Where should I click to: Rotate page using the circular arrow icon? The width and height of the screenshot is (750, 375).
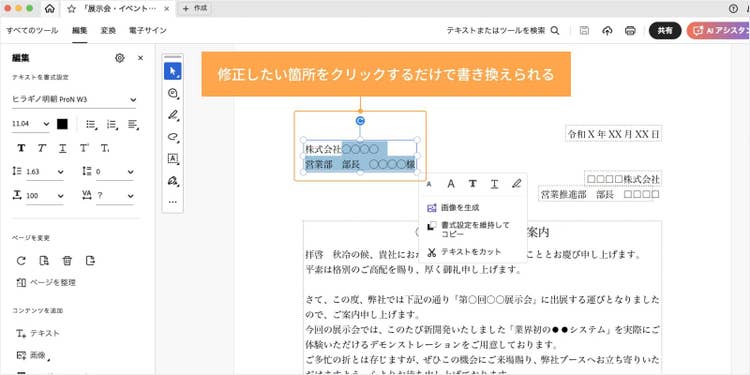point(21,261)
